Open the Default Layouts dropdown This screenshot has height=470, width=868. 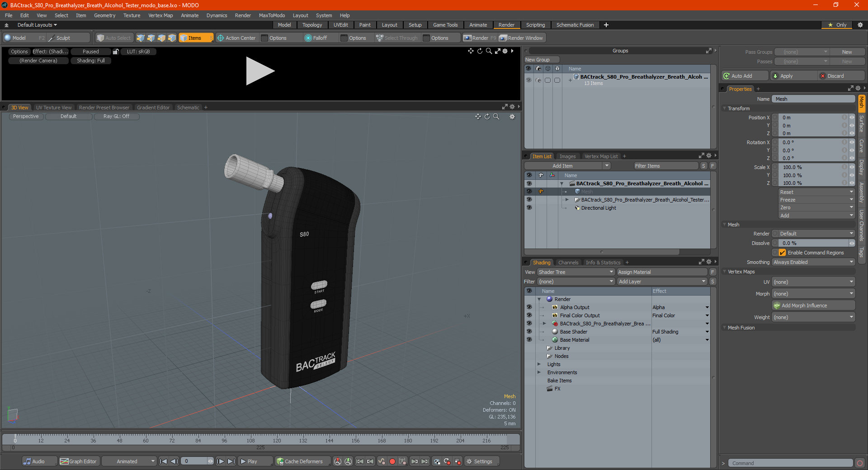tap(37, 25)
